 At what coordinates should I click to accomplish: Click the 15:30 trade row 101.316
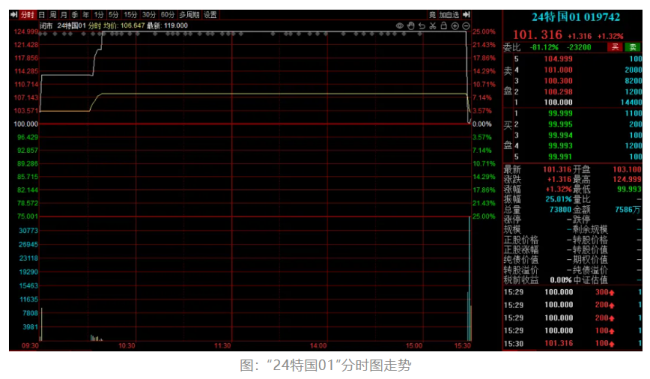click(572, 344)
